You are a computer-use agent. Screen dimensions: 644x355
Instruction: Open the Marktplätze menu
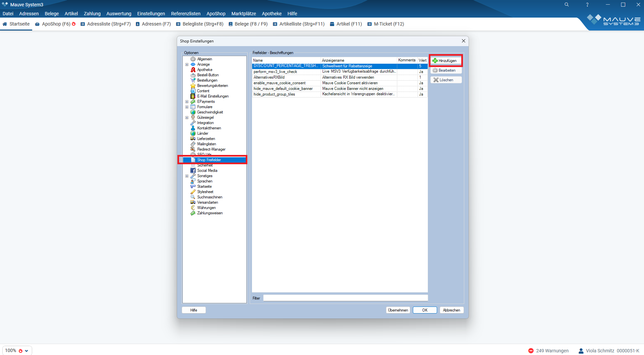(244, 14)
